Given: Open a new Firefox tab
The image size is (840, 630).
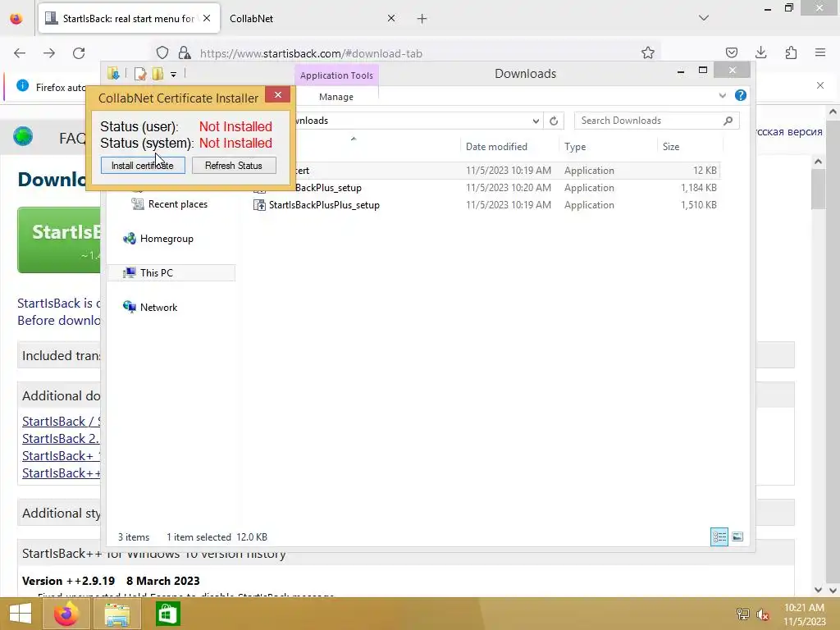Looking at the screenshot, I should pos(422,19).
